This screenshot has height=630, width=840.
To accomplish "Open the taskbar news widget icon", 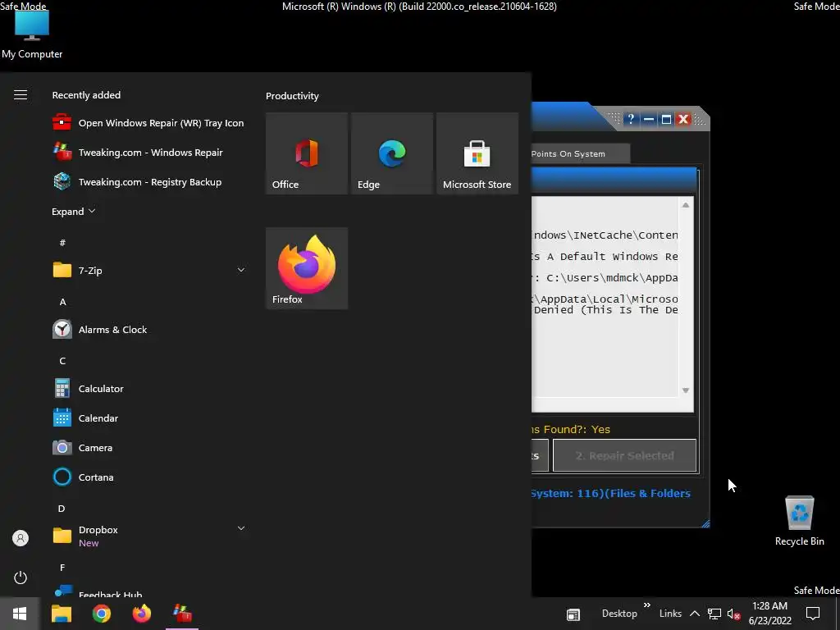I will (573, 614).
